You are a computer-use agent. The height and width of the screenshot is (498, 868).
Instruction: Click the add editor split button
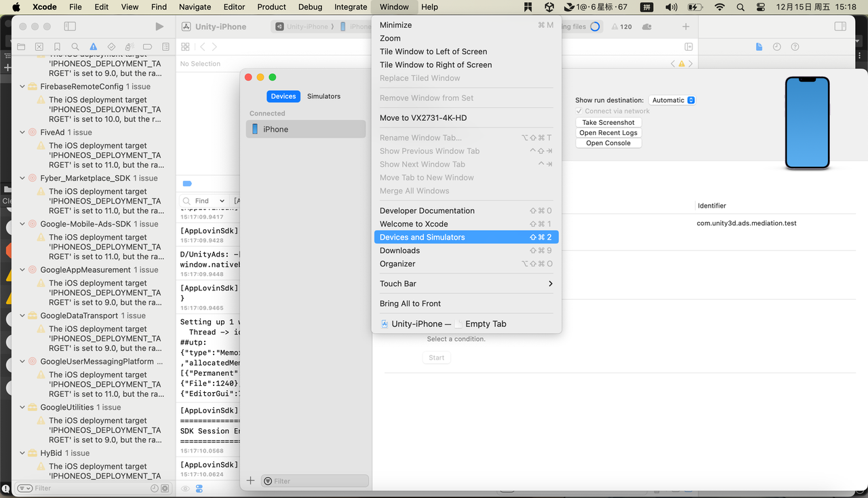[x=688, y=47]
